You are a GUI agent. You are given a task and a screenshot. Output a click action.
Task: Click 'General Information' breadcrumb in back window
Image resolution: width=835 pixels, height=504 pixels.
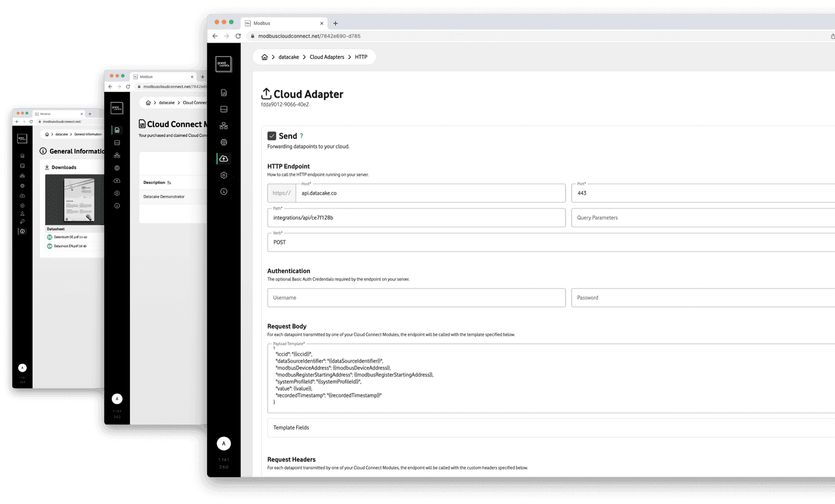pos(88,134)
